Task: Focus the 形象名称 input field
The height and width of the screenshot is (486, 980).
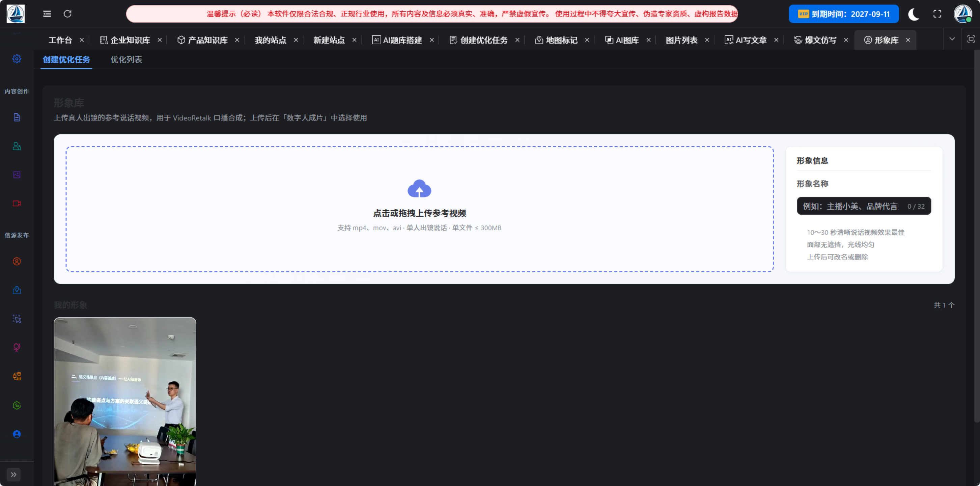Action: point(864,206)
